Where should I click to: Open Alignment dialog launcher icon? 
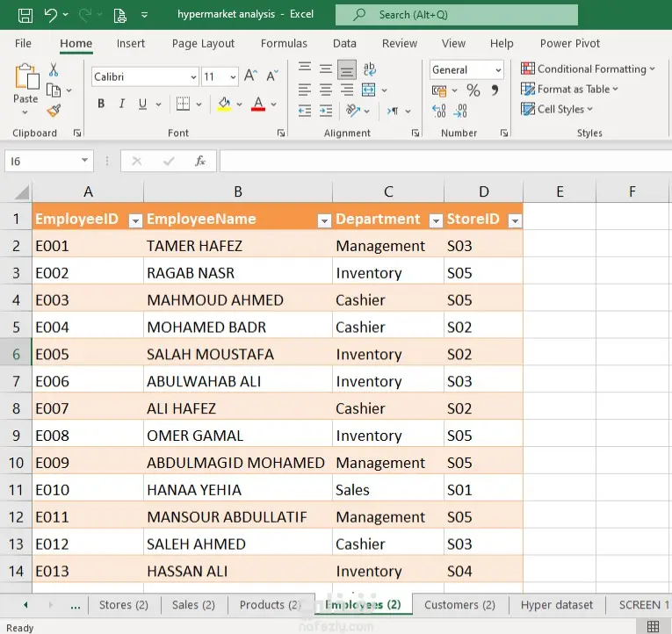(x=415, y=133)
